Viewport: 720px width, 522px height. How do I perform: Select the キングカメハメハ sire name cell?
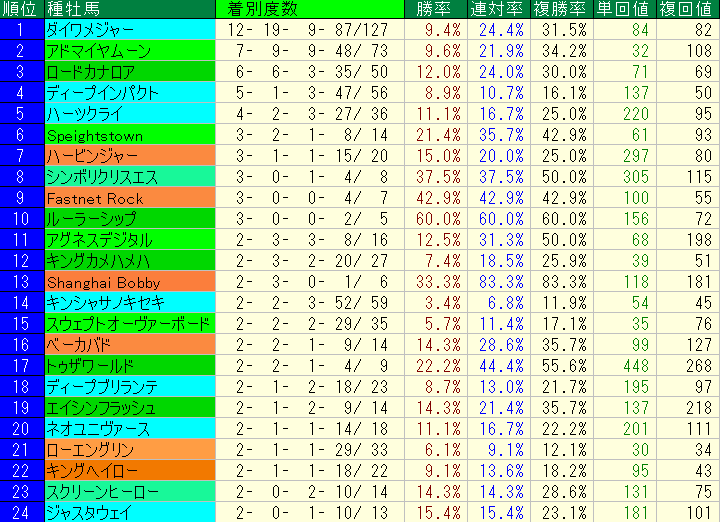click(130, 261)
